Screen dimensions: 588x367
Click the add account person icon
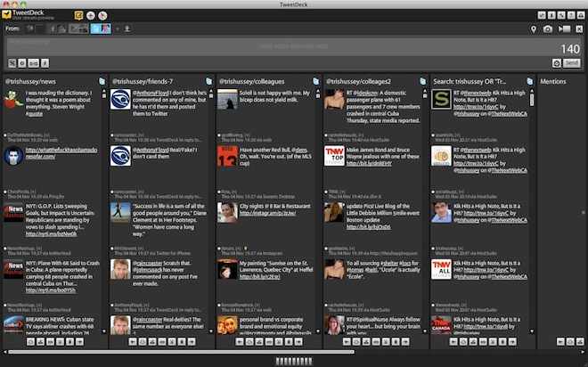tap(127, 29)
